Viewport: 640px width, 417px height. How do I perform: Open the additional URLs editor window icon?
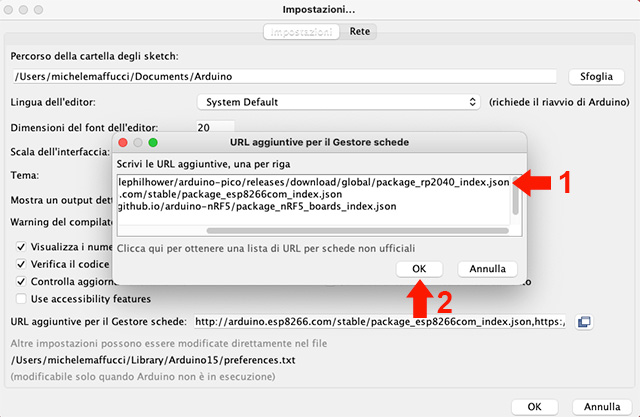586,321
